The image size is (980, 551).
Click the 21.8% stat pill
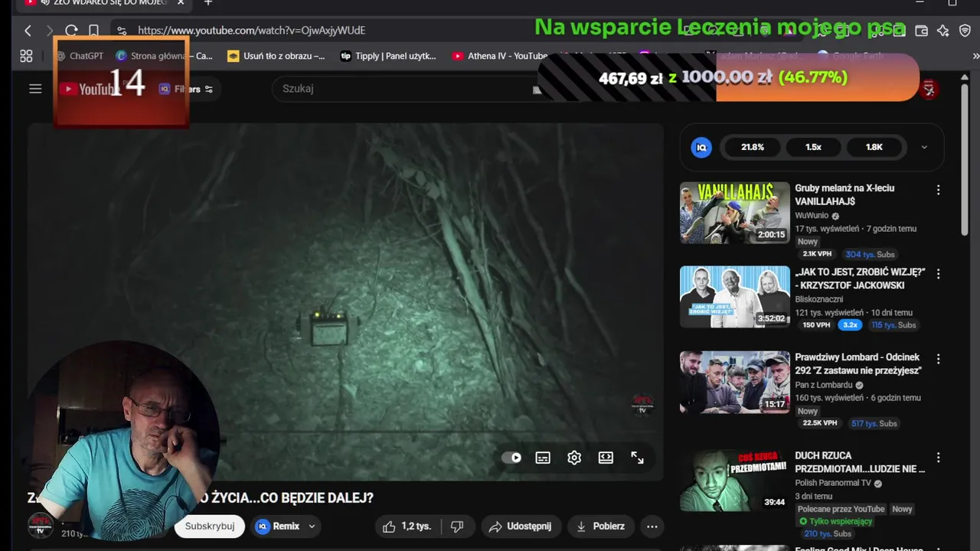753,147
